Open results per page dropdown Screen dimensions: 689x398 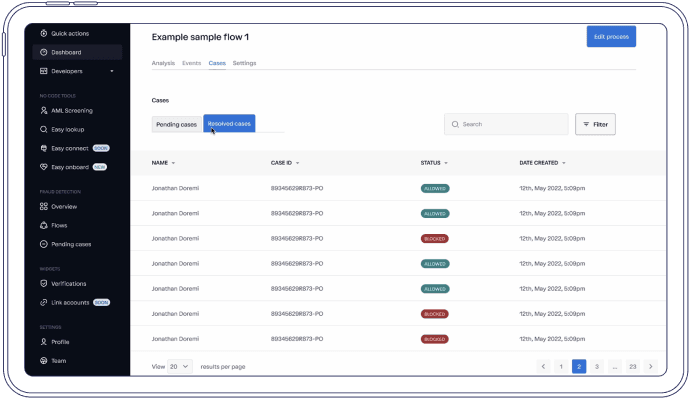click(180, 366)
